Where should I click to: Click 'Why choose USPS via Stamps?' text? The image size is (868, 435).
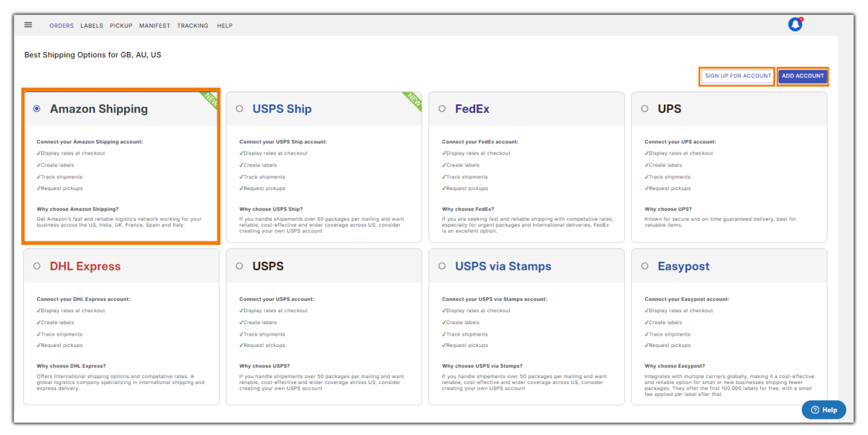pos(482,366)
